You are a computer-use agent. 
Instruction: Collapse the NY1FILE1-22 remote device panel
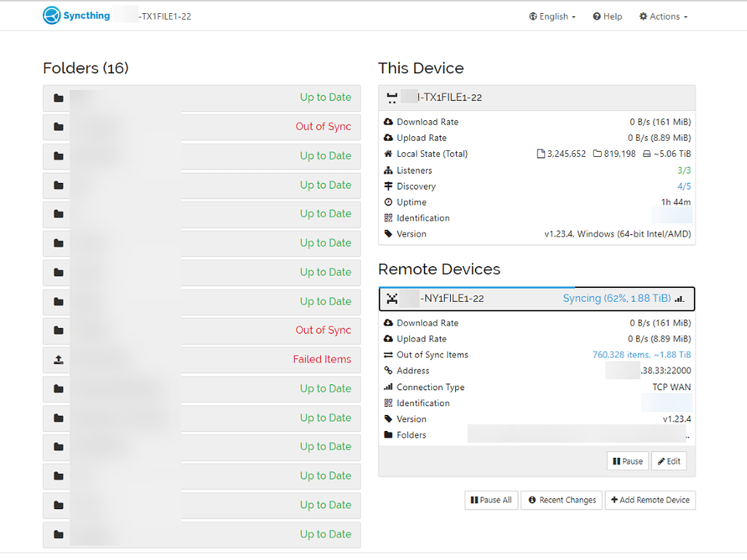click(x=511, y=298)
